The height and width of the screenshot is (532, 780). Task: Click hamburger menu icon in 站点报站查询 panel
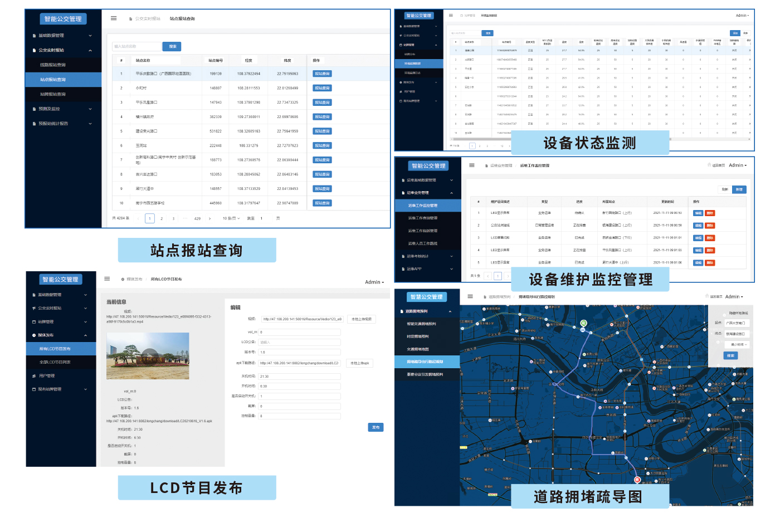(114, 18)
